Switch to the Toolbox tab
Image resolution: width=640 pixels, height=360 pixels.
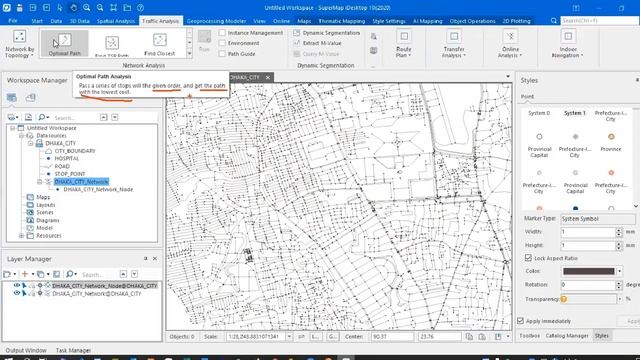529,336
